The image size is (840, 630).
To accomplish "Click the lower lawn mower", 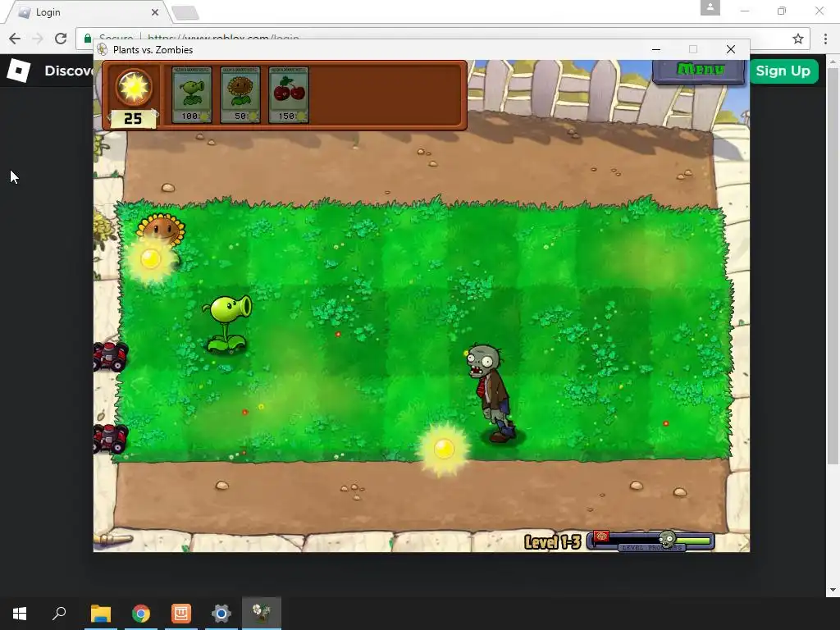I will pyautogui.click(x=111, y=438).
